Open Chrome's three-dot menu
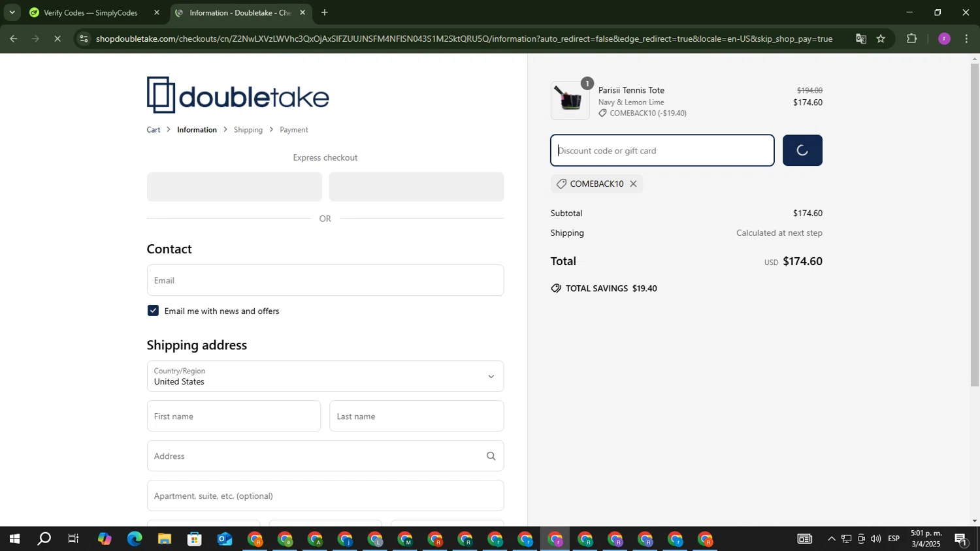 click(x=967, y=39)
